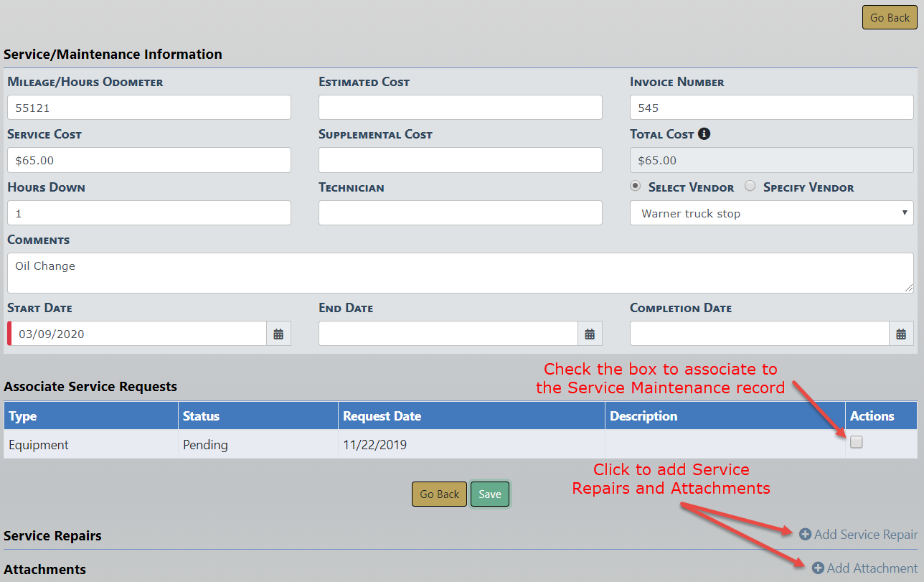Expand the Warner truck stop vendor dropdown
Viewport: 924px width, 582px height.
(771, 213)
